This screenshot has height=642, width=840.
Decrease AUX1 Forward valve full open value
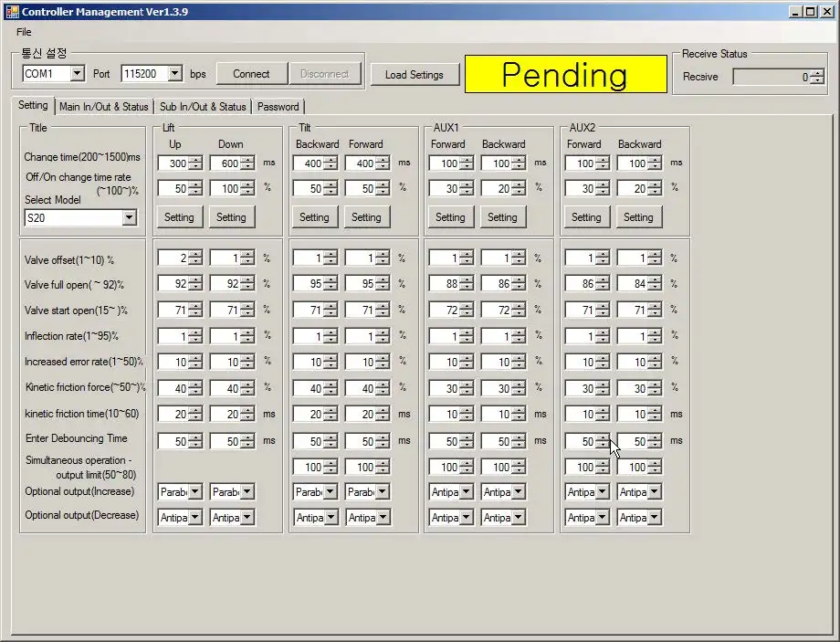(466, 288)
